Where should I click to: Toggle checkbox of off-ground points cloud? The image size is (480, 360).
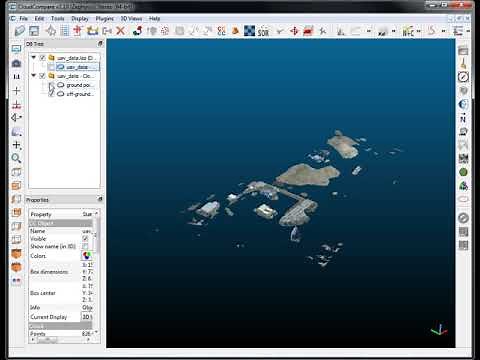51,94
